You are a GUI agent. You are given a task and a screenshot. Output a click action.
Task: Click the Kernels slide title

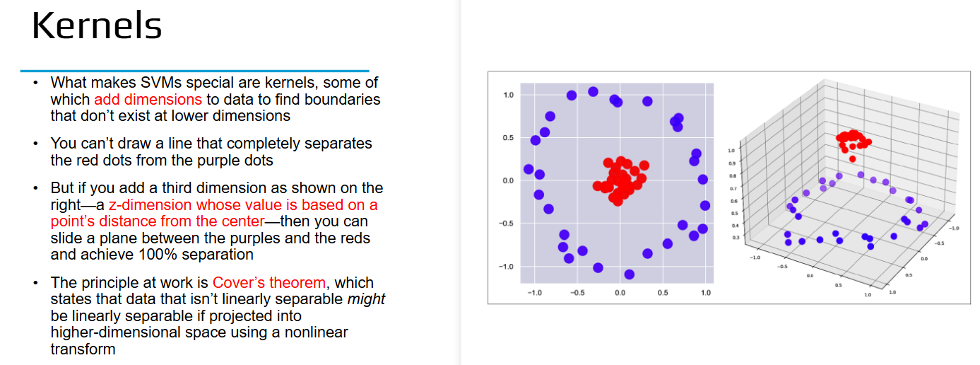pos(97,26)
